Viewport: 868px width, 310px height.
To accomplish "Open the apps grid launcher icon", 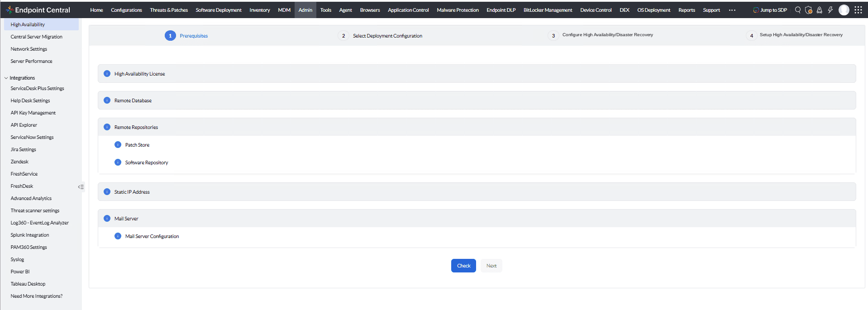I will (x=858, y=10).
